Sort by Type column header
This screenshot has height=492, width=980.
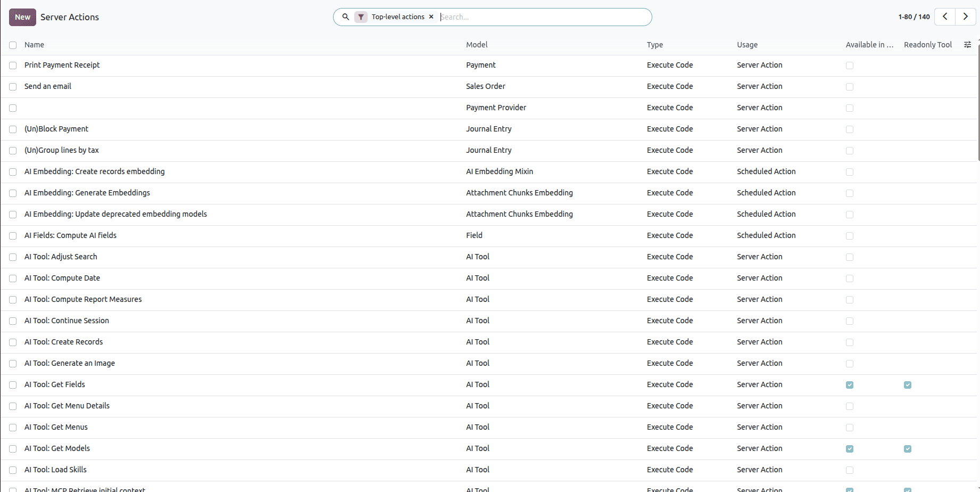pos(655,45)
